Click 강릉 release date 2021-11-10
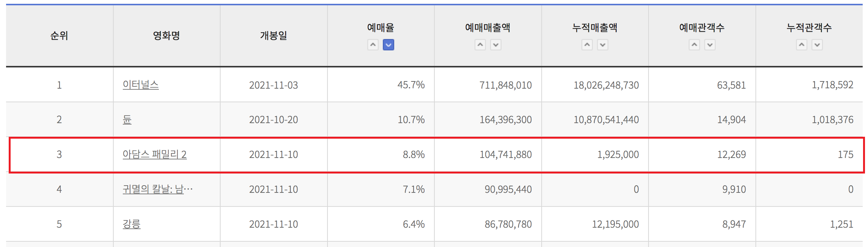Screen dimensions: 868x247 pyautogui.click(x=274, y=224)
